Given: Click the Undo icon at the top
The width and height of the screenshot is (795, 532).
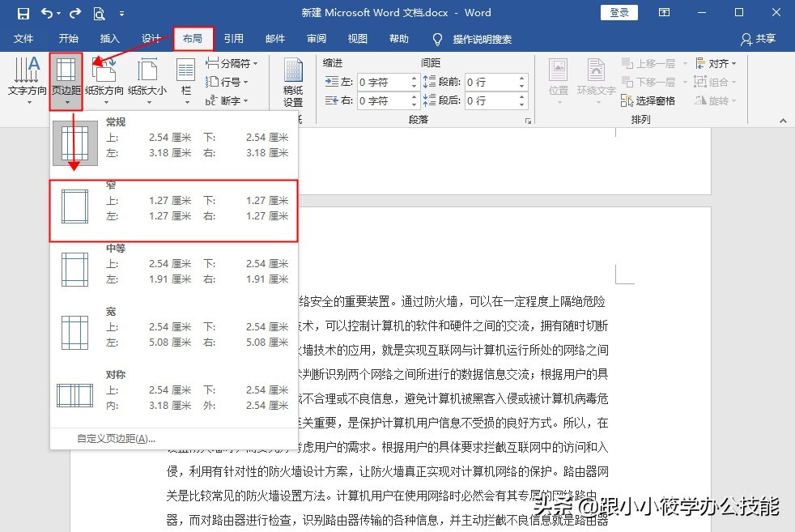Looking at the screenshot, I should [45, 12].
